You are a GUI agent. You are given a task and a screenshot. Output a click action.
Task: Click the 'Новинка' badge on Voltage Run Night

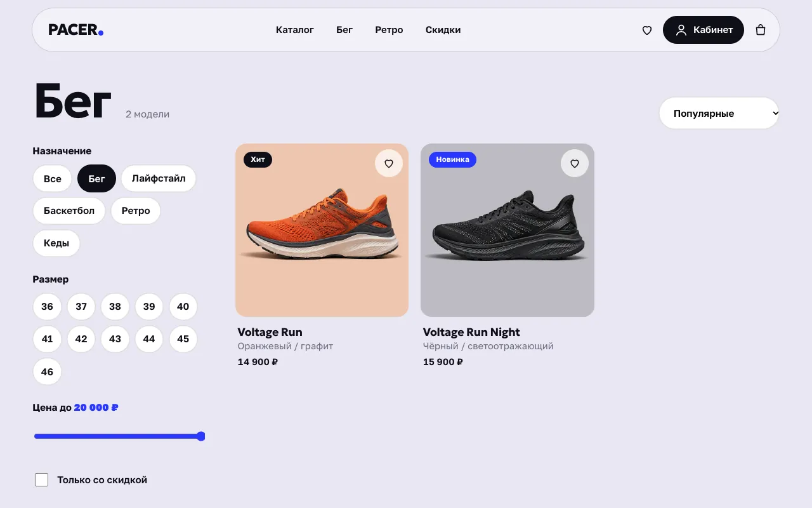(x=452, y=159)
